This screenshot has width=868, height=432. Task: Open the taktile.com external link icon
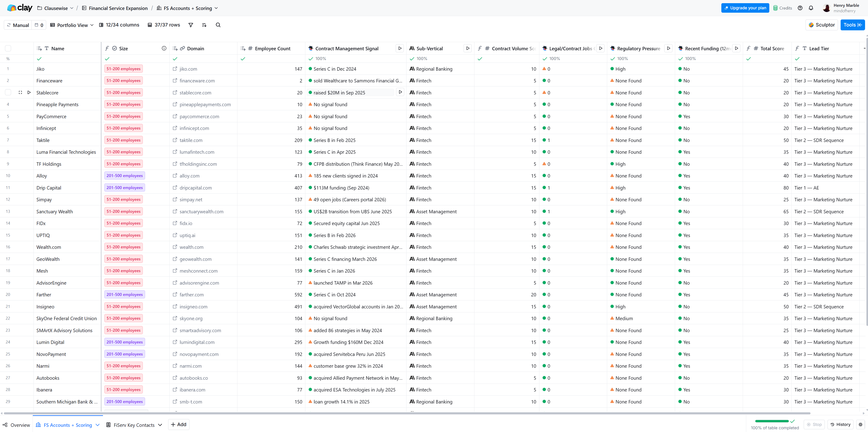(175, 140)
